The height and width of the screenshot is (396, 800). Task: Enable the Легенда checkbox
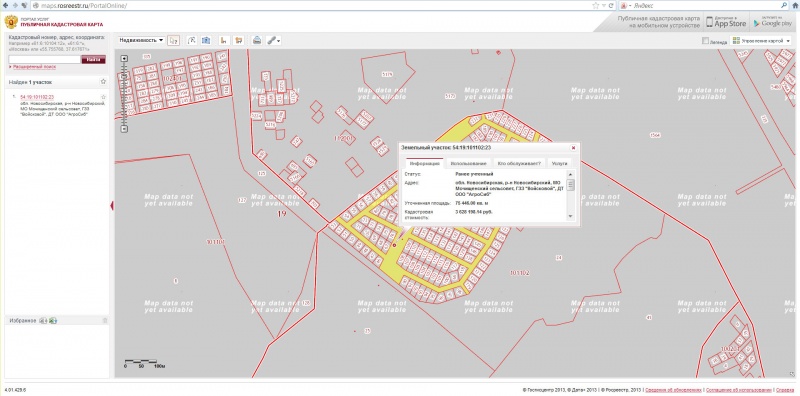706,41
